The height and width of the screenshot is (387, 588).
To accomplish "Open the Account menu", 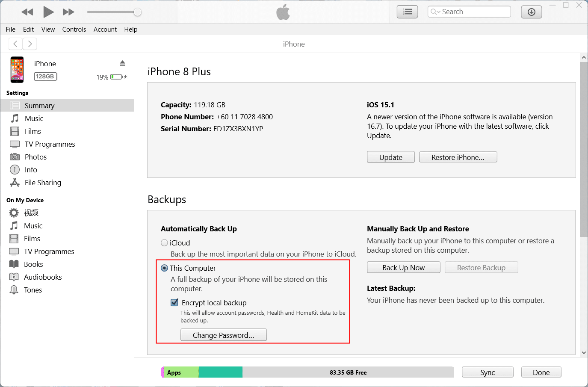I will coord(105,30).
